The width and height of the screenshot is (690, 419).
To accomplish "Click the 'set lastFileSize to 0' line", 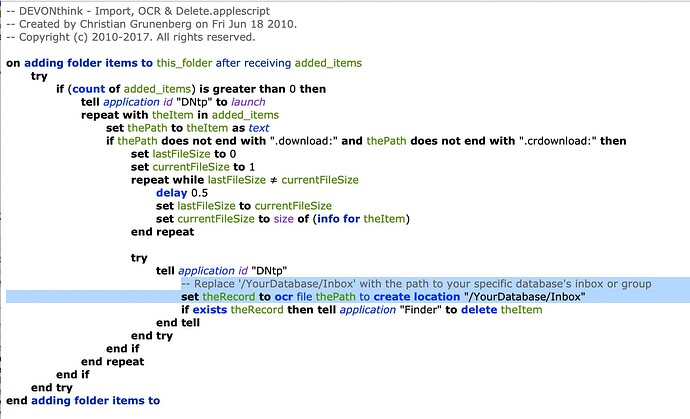I will point(195,154).
